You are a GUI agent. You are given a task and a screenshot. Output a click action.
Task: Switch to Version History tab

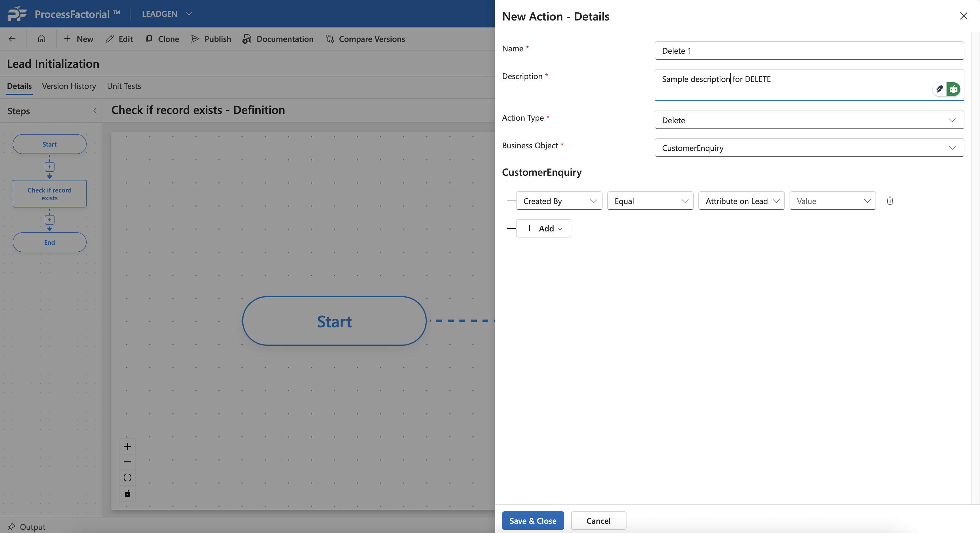click(x=69, y=86)
